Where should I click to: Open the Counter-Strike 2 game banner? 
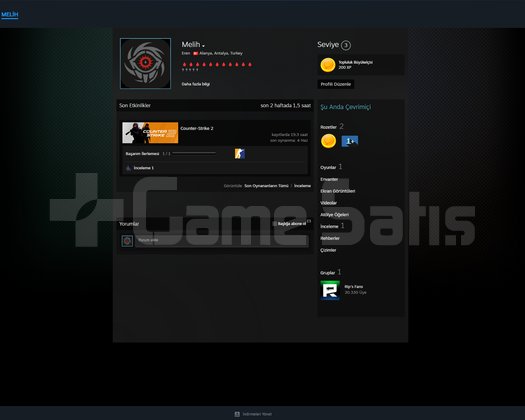[150, 133]
